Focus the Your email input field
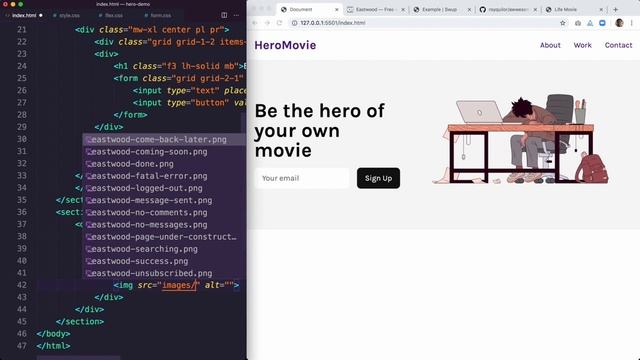Screen dimensions: 640x360 (302, 178)
